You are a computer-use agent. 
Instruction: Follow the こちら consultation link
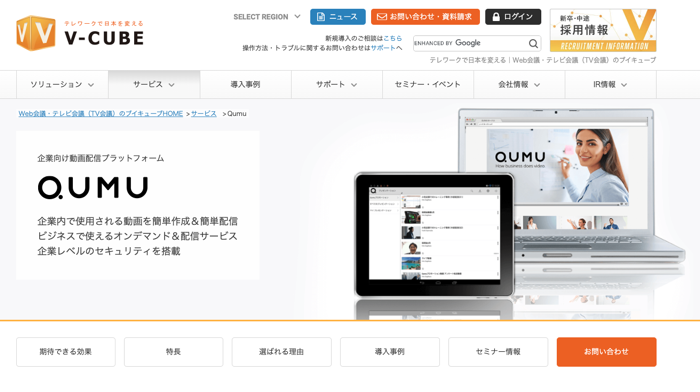tap(392, 38)
